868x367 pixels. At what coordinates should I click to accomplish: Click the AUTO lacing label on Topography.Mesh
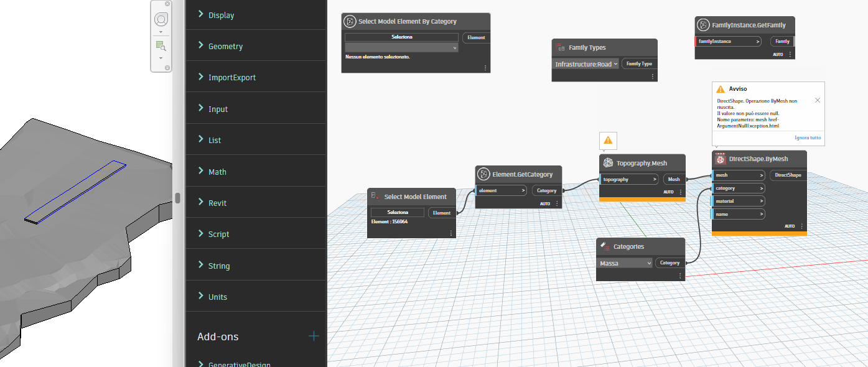coord(668,192)
